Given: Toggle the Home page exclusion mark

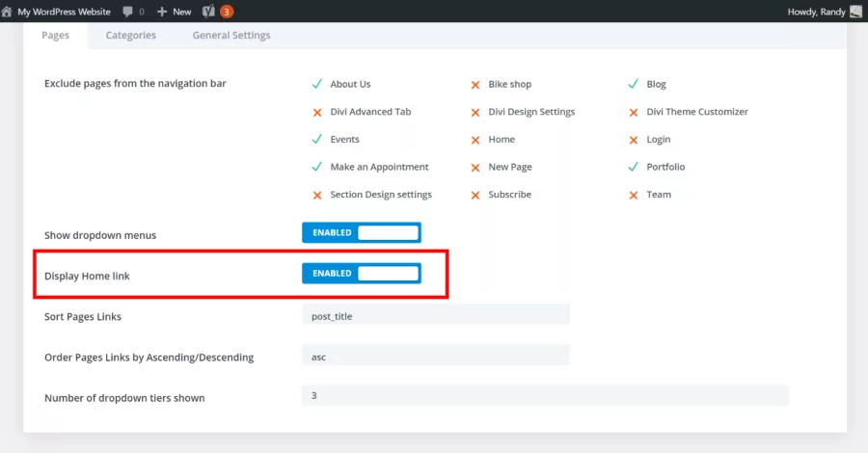Looking at the screenshot, I should (475, 140).
